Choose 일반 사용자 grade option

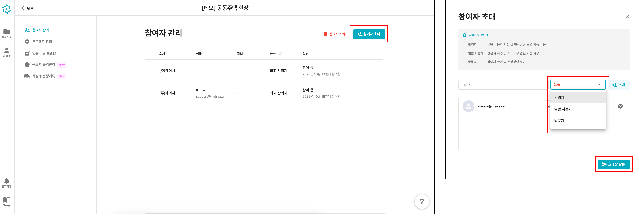pyautogui.click(x=563, y=109)
